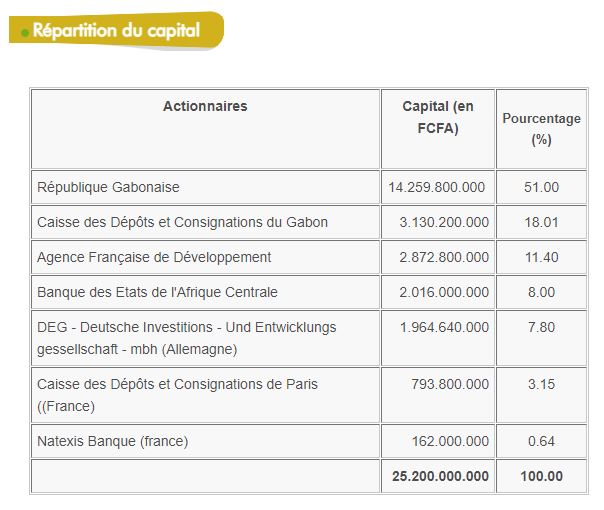This screenshot has width=604, height=510.
Task: Select the Actionnaires column header
Action: point(205,107)
